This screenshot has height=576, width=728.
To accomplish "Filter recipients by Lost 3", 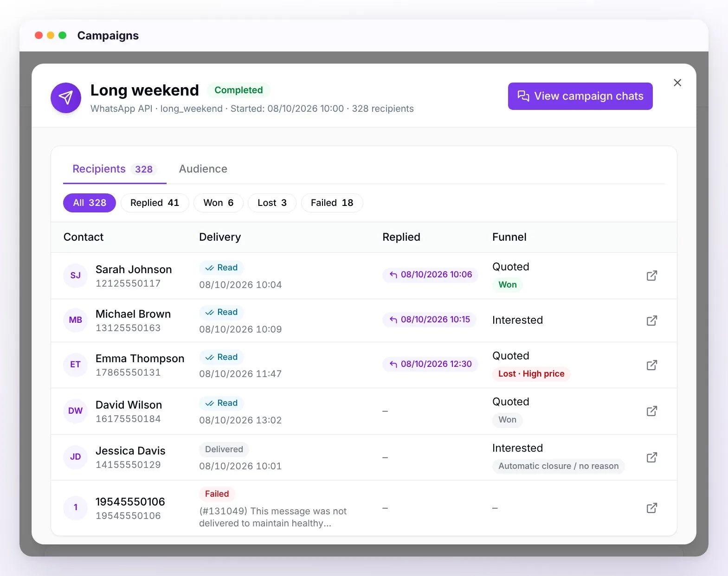I will tap(272, 203).
